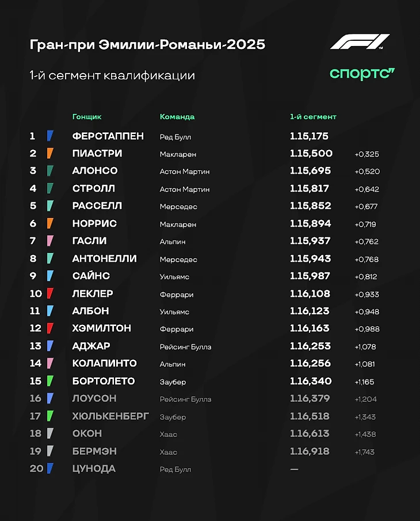Click Ферстаппен's lap time 1.15,175

(309, 136)
